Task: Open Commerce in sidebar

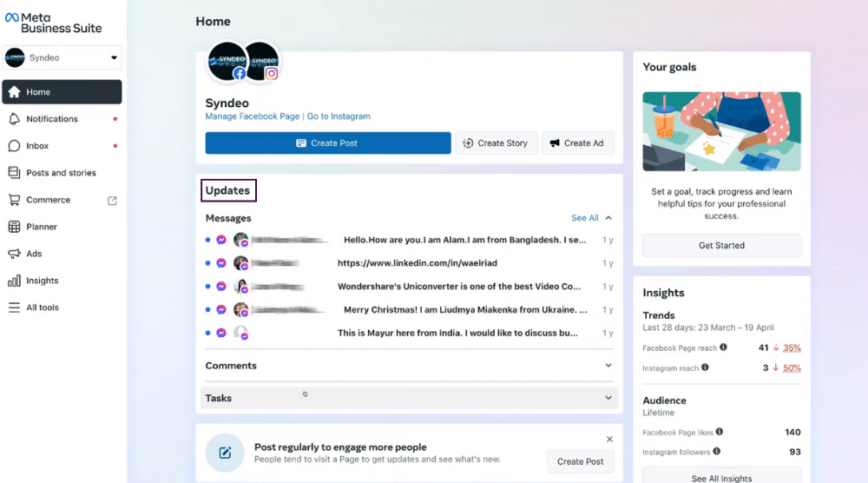Action: (62, 200)
